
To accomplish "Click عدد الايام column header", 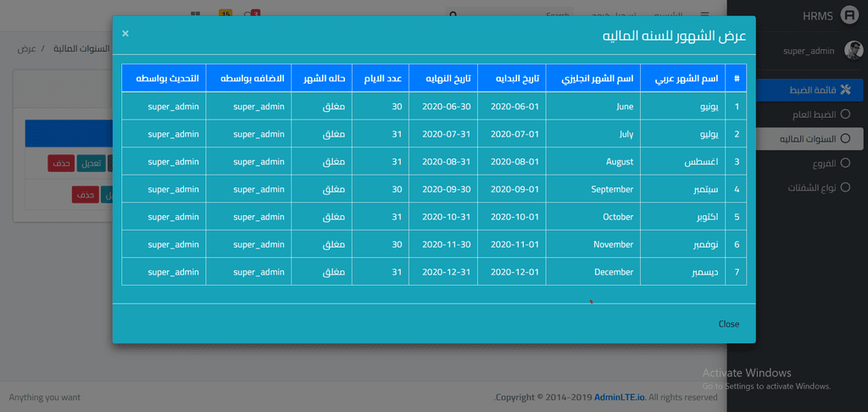I will (x=381, y=78).
